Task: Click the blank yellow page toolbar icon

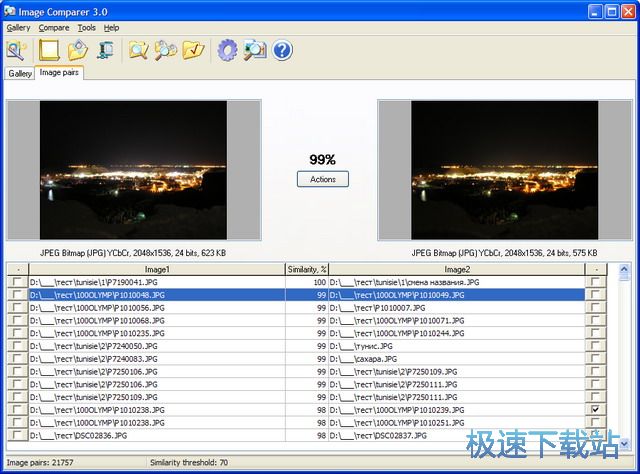Action: [x=49, y=49]
